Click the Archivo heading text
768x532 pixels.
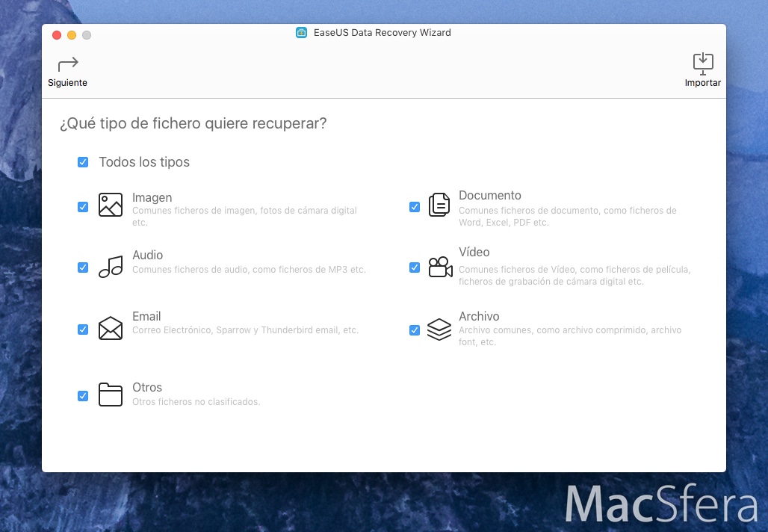pyautogui.click(x=479, y=317)
